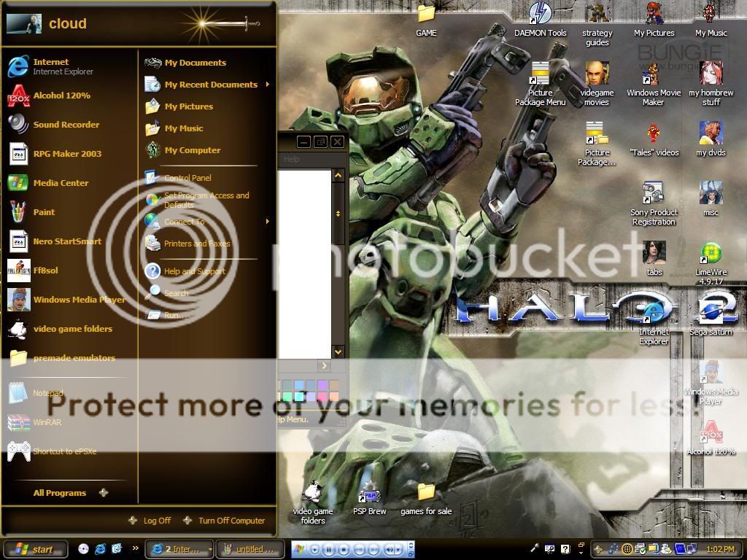Pause playback in the taskbar media player
Viewport: 747px width, 560px height.
329,549
